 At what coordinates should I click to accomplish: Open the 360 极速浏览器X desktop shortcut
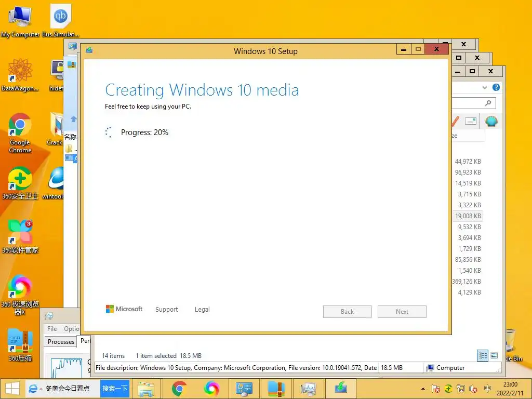pyautogui.click(x=20, y=295)
